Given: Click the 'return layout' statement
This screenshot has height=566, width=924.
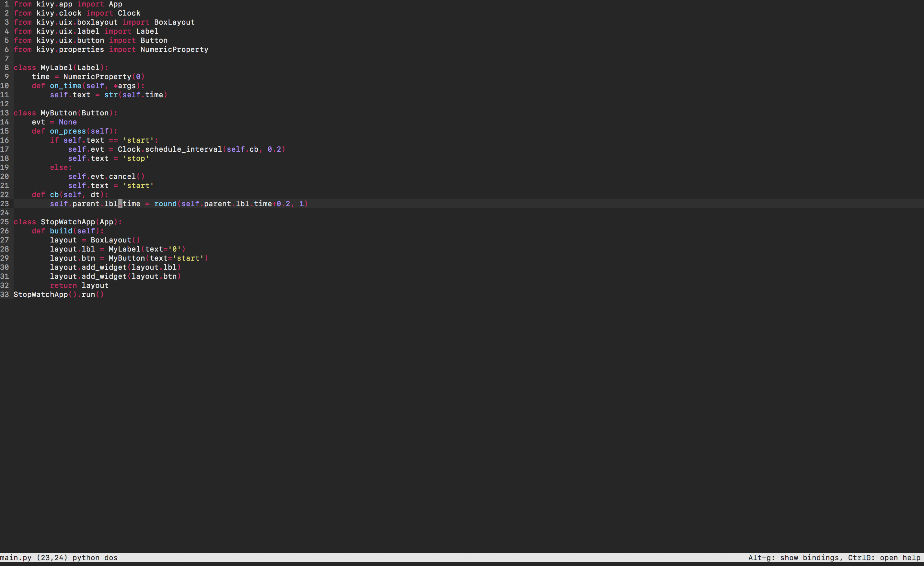Looking at the screenshot, I should pos(79,286).
